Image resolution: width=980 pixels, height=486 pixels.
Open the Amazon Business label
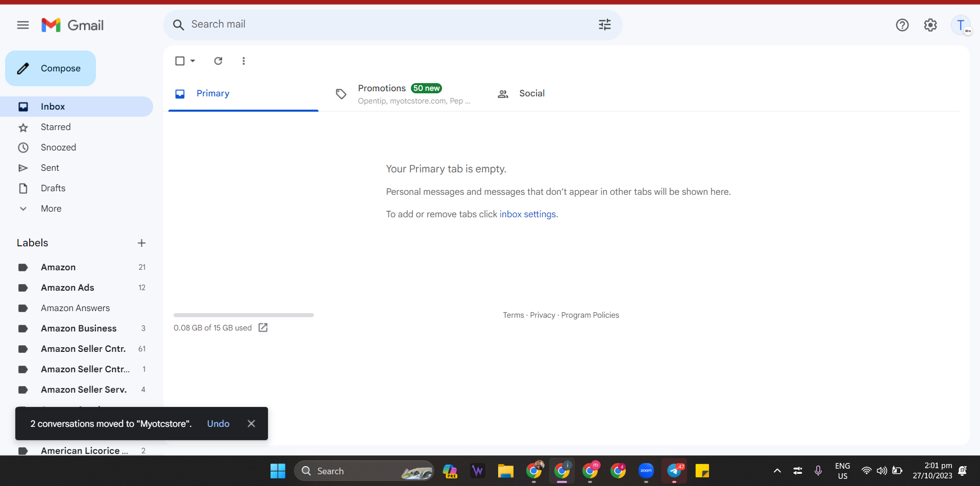pyautogui.click(x=77, y=328)
